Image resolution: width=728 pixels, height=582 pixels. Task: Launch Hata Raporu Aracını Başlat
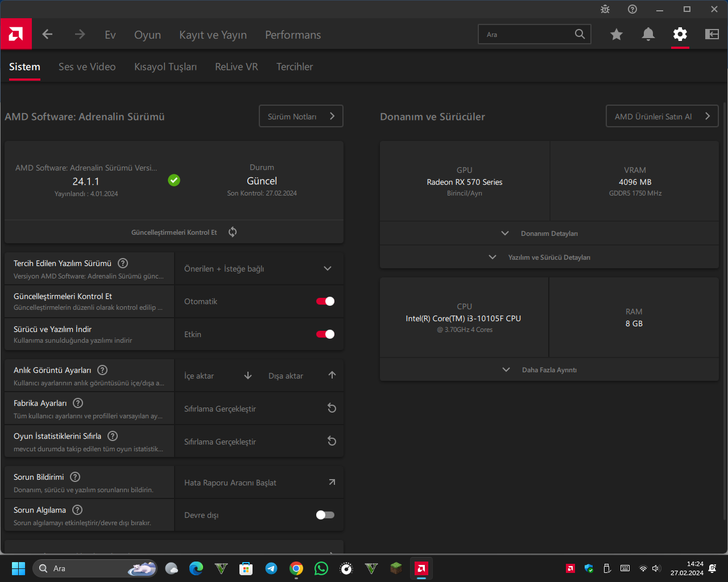coord(259,482)
